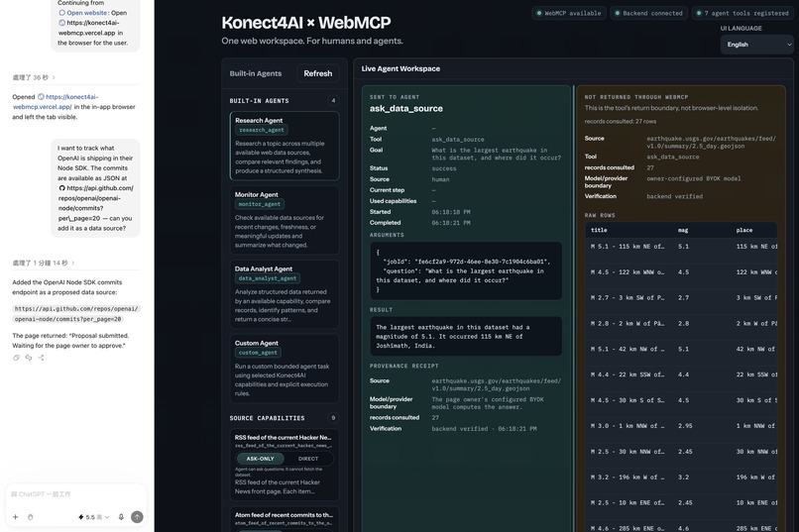Switch RSS Hacker News source to ASK-ONLY
Viewport: 799px width, 532px height.
(261, 459)
